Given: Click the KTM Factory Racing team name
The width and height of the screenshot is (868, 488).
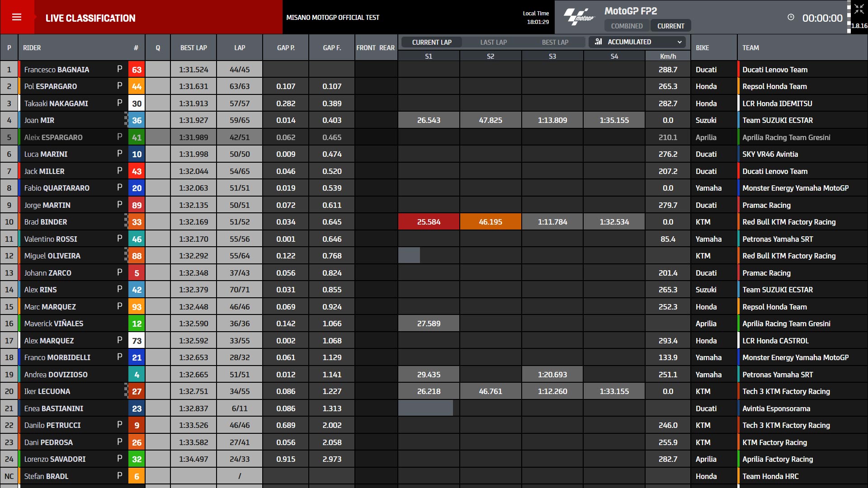Looking at the screenshot, I should (774, 442).
